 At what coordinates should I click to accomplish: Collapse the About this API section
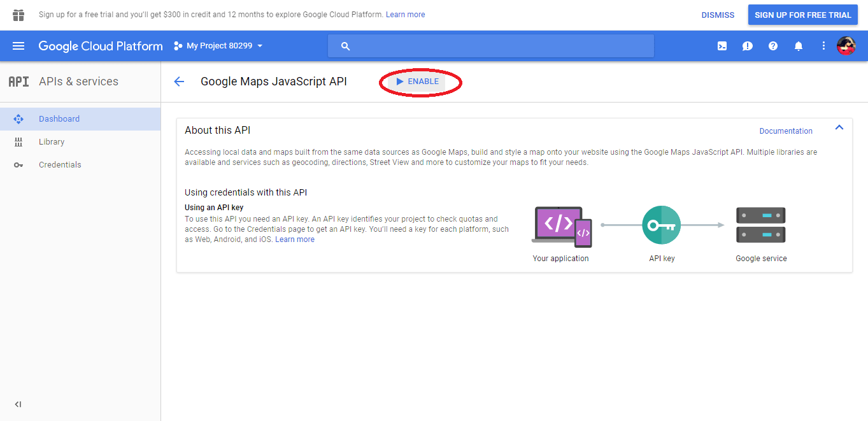[x=839, y=127]
